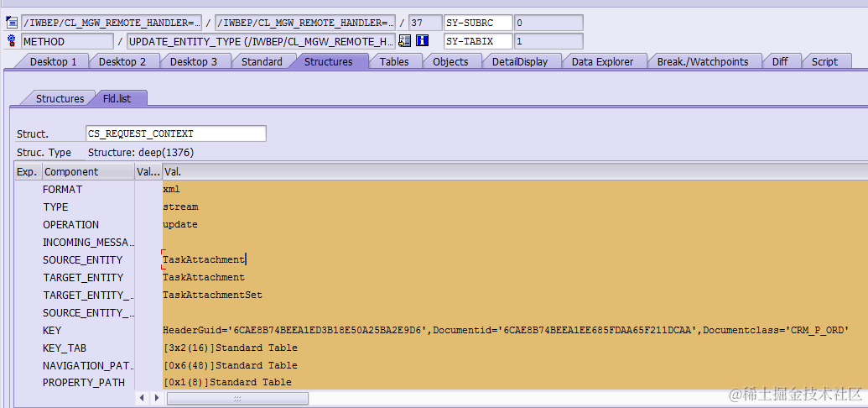868x408 pixels.
Task: Click the [0x6(48)]Standard Table value
Action: click(x=231, y=366)
